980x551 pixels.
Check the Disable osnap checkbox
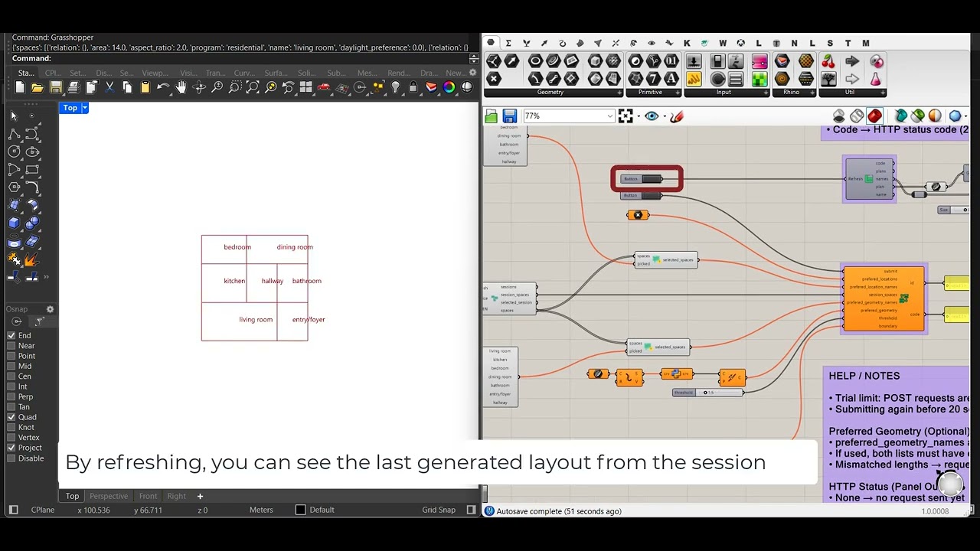(11, 458)
